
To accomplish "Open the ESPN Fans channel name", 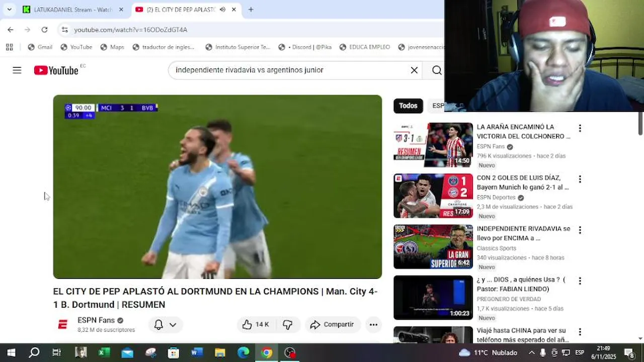I will coord(96,320).
